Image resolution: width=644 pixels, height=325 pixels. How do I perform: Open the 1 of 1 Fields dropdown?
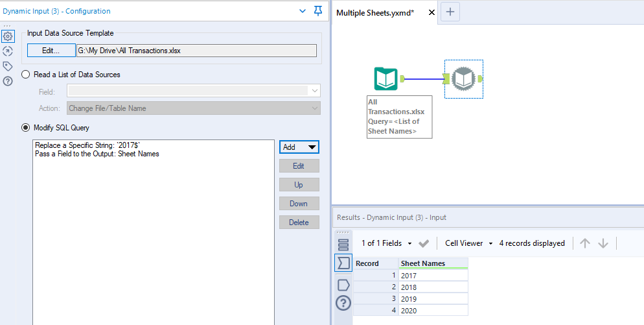[387, 243]
